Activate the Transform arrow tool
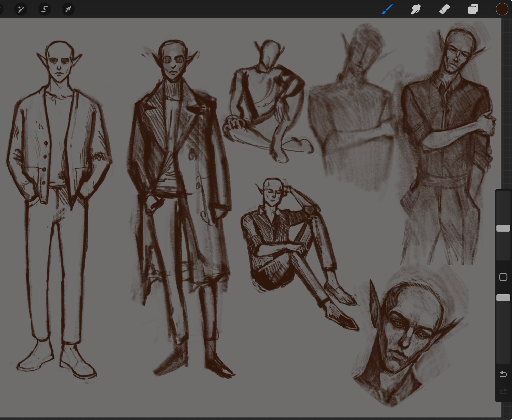The image size is (512, 420). pyautogui.click(x=68, y=9)
